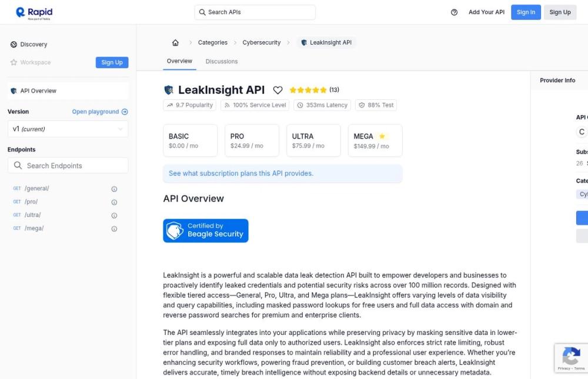
Task: Select the BASIC $0.00 plan card
Action: 190,140
